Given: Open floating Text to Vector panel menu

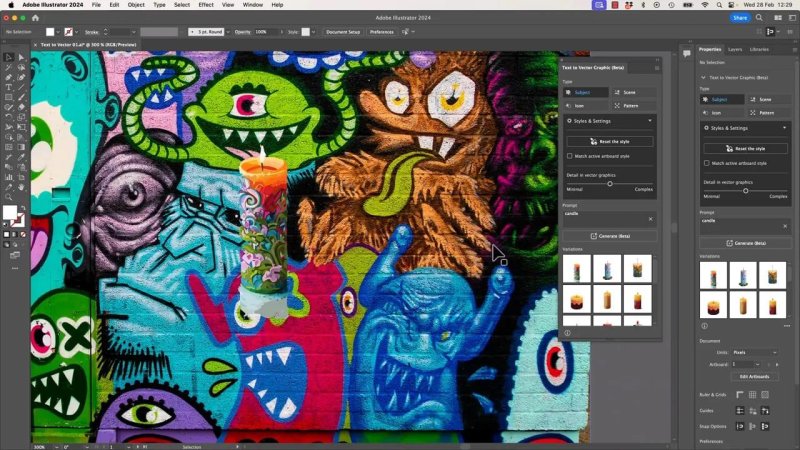Looking at the screenshot, I should point(657,68).
